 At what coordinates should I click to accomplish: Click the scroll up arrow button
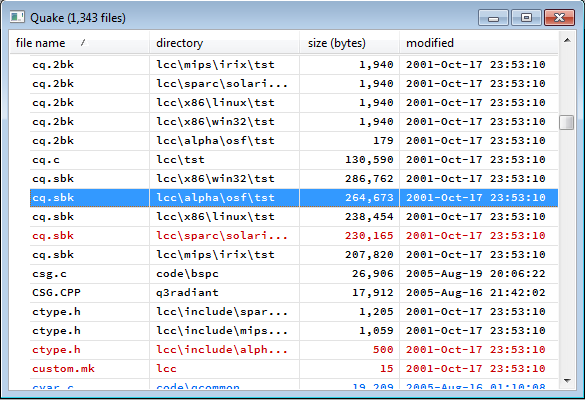pos(567,40)
